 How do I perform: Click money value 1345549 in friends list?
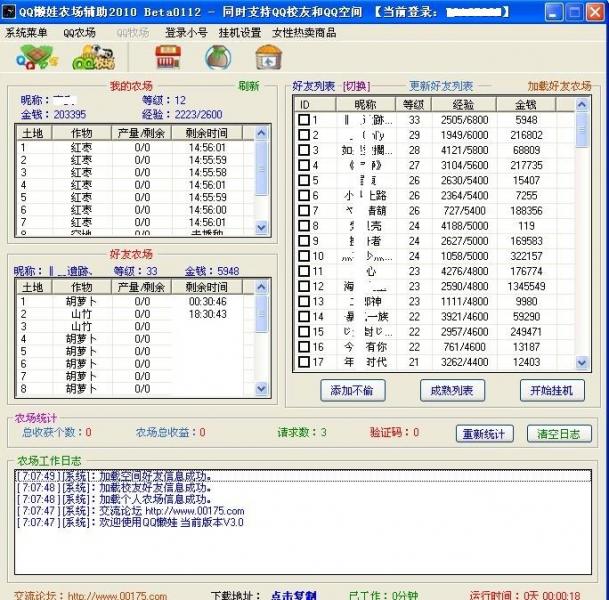(526, 286)
